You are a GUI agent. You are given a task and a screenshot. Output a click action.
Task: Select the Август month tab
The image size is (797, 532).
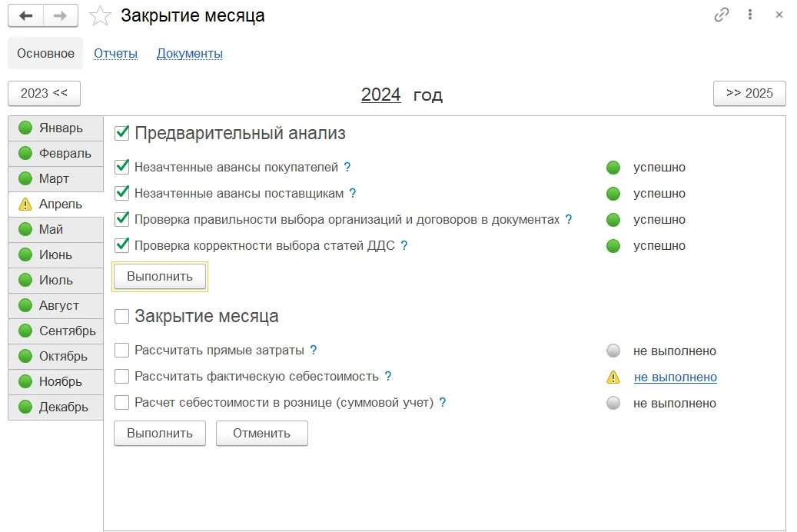(56, 306)
